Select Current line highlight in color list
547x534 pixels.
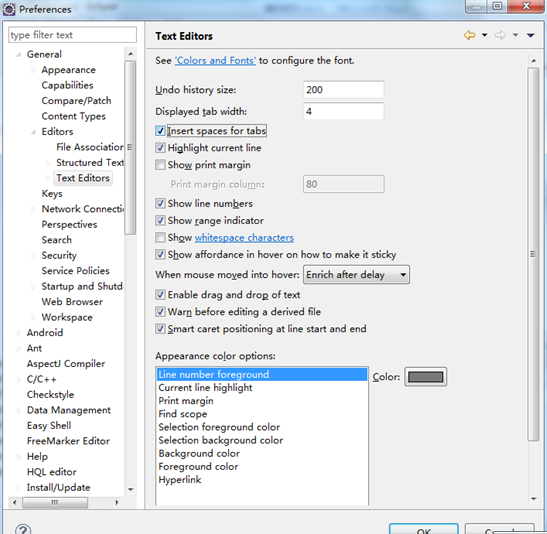[x=205, y=388]
